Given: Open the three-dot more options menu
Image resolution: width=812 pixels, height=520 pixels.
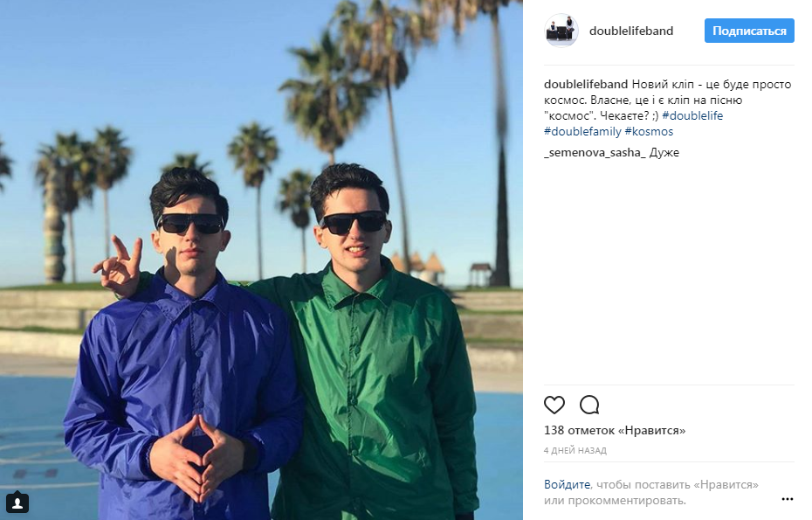Looking at the screenshot, I should click(788, 499).
